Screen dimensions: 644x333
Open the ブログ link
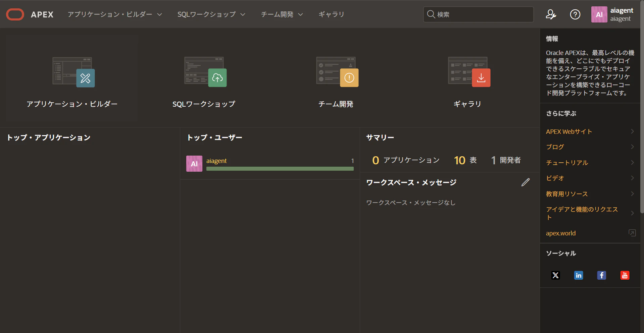pos(555,147)
